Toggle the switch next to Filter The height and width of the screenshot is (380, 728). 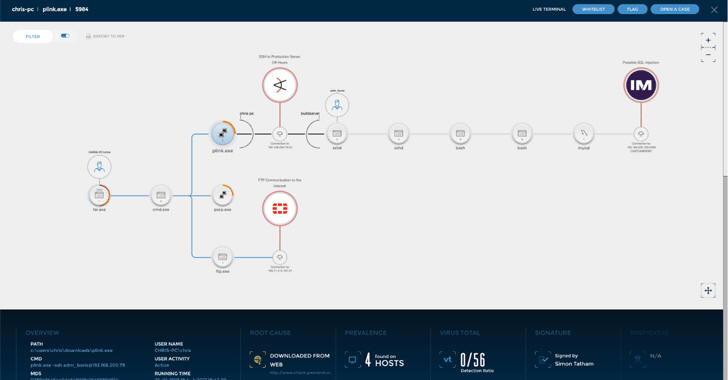[65, 36]
